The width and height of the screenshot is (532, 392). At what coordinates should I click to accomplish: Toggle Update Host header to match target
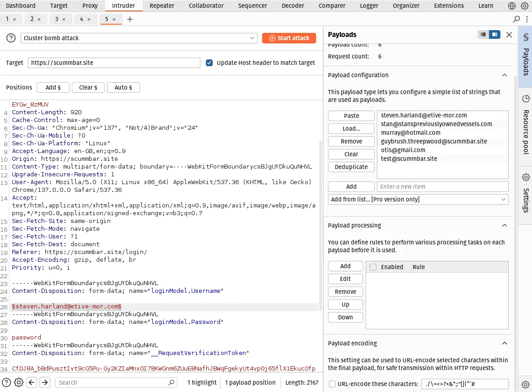pos(210,63)
